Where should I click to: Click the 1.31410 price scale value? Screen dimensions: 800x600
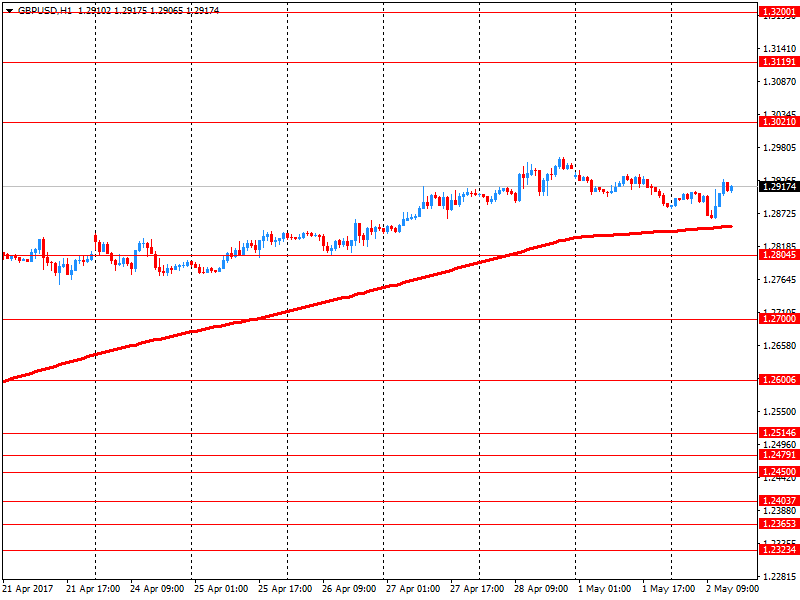pos(780,49)
